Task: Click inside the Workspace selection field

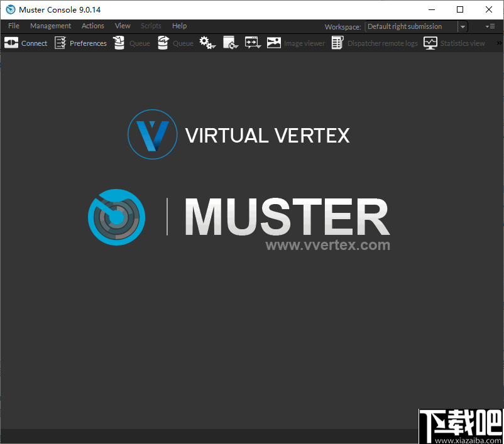Action: click(408, 27)
